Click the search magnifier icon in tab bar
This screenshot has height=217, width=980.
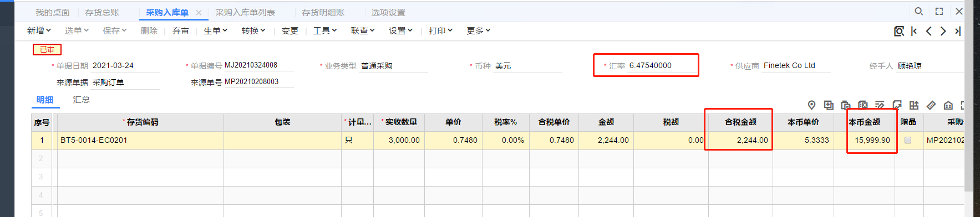918,11
